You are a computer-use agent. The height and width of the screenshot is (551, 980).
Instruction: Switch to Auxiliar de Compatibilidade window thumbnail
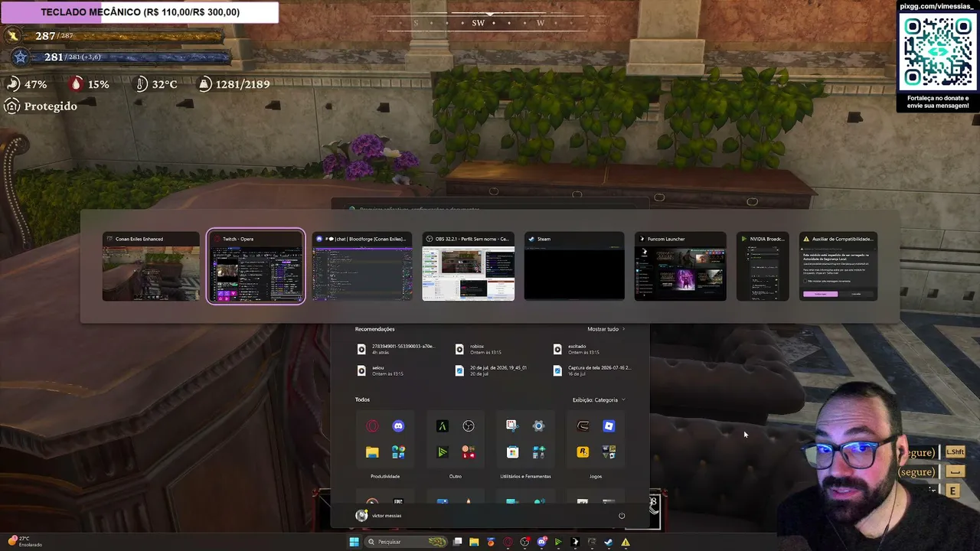click(x=838, y=266)
